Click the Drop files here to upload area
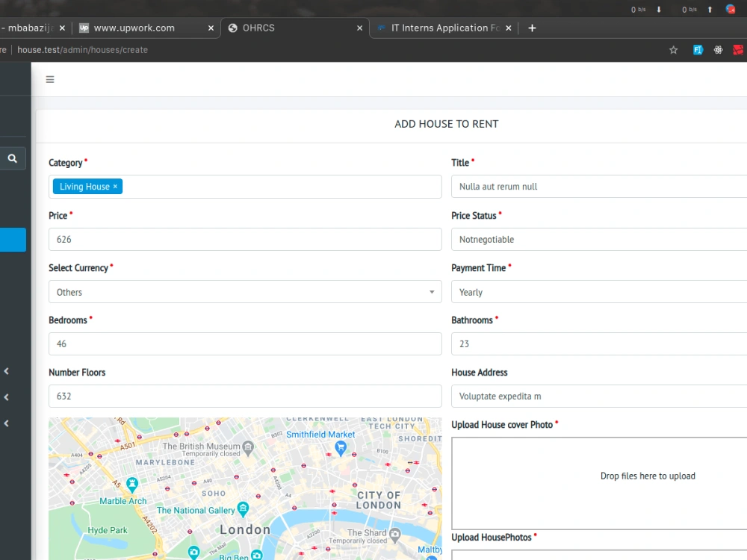The height and width of the screenshot is (560, 747). coord(648,476)
